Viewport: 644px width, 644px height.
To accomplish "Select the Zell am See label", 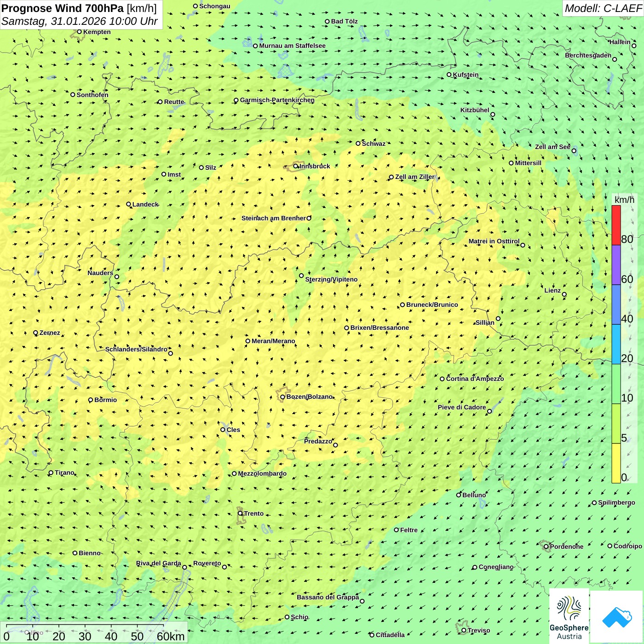I will click(552, 147).
